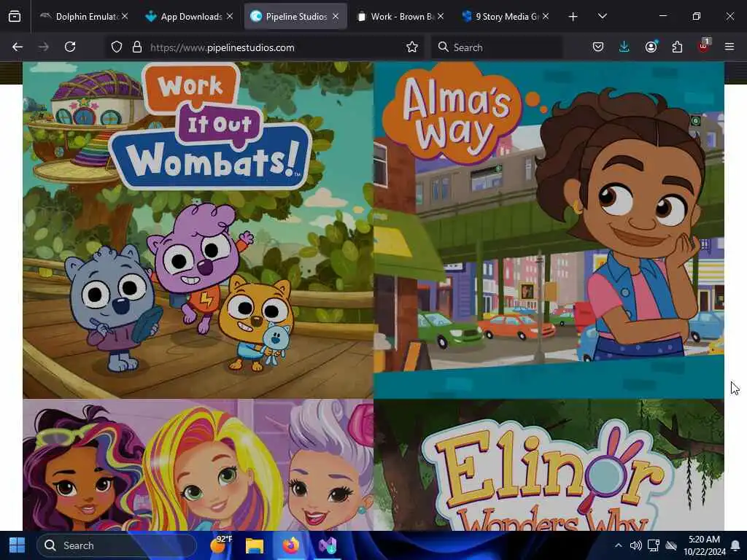The width and height of the screenshot is (747, 560).
Task: Open the clock showing 5:20 AM
Action: 704,545
